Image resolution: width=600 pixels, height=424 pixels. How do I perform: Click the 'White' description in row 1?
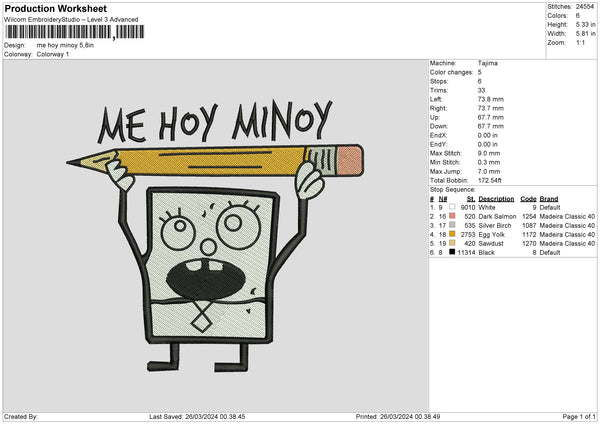487,207
